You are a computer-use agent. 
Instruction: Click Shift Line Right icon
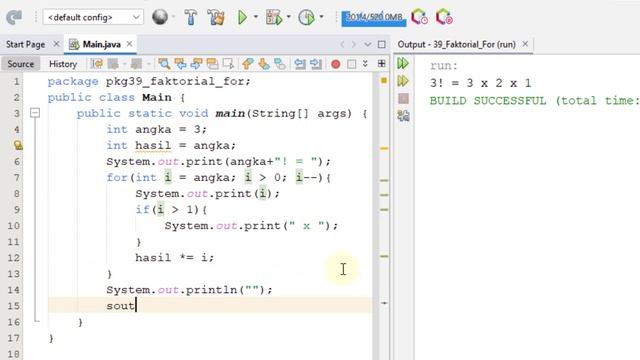316,64
